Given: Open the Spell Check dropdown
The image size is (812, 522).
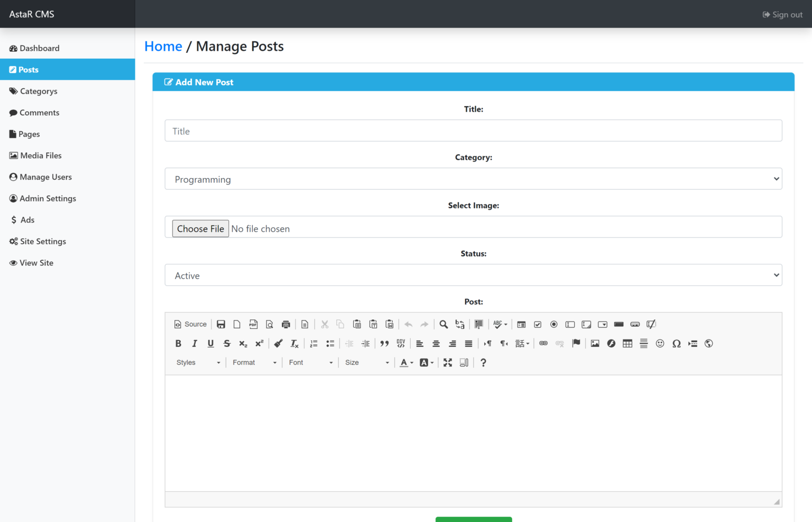Looking at the screenshot, I should tap(500, 324).
